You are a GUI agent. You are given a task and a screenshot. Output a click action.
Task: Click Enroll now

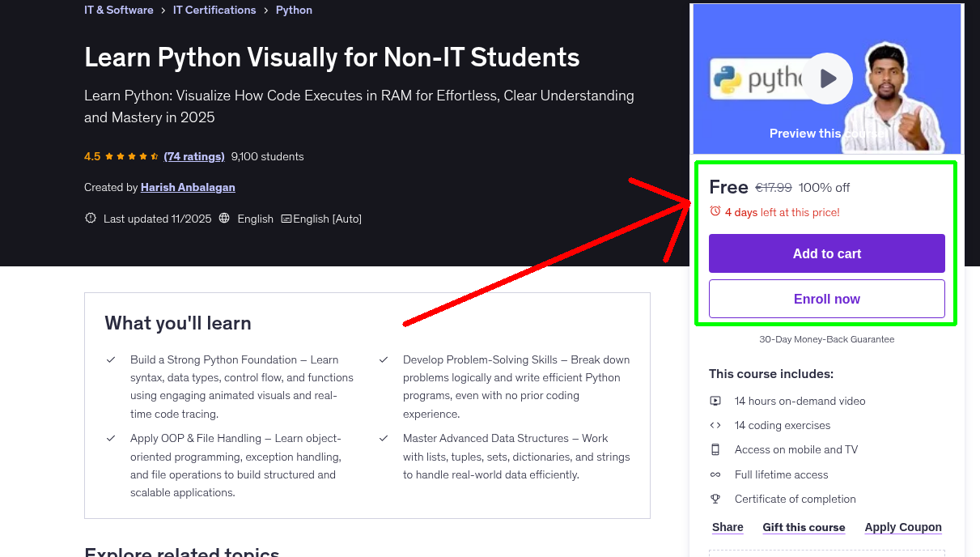click(826, 298)
